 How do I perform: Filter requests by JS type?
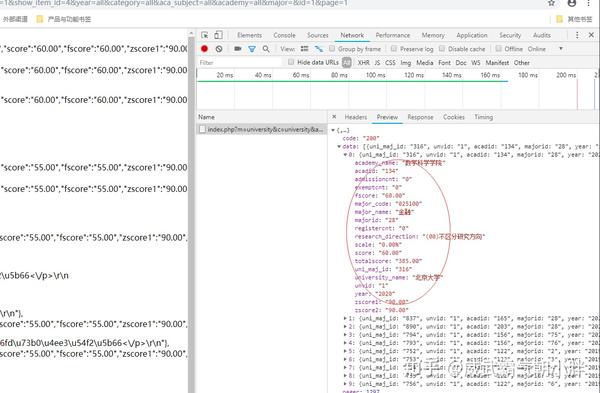pos(377,62)
